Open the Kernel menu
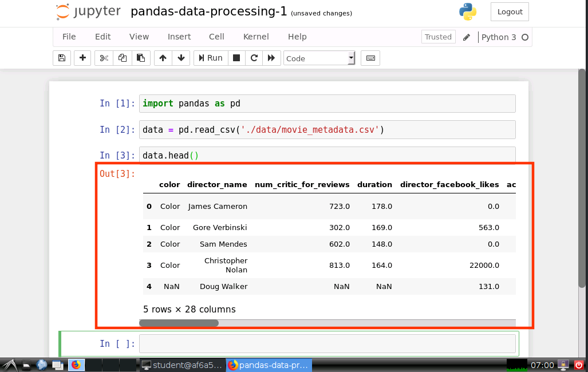Image resolution: width=588 pixels, height=372 pixels. 256,37
